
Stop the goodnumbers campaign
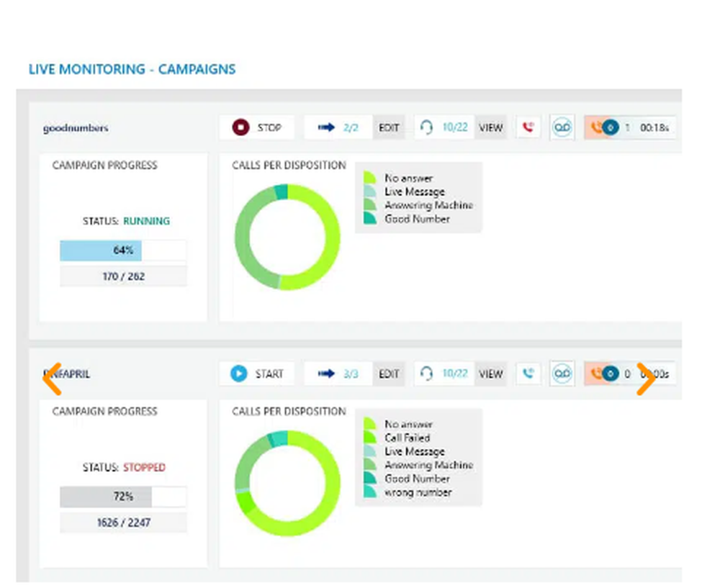click(x=257, y=127)
